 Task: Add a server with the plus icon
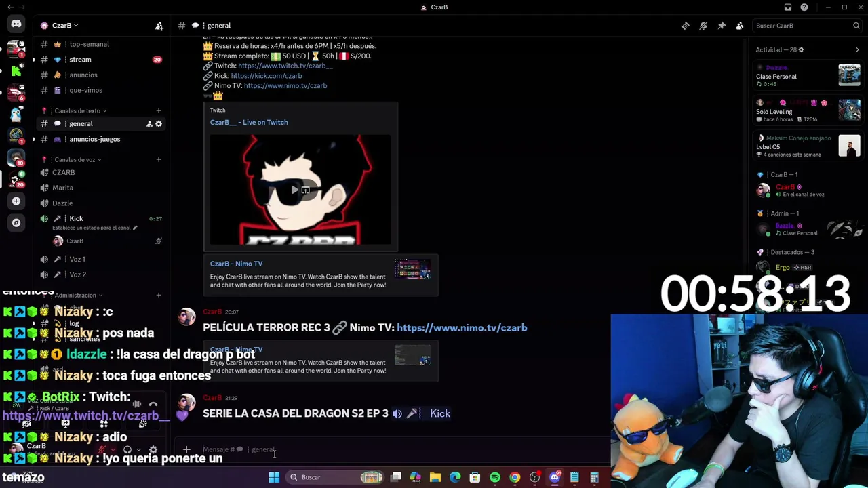16,201
